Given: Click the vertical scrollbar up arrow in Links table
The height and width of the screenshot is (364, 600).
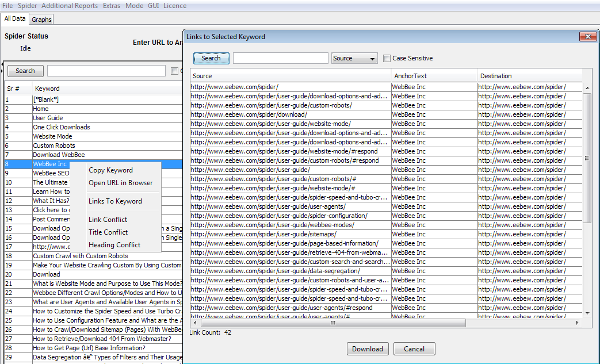Looking at the screenshot, I should click(587, 87).
